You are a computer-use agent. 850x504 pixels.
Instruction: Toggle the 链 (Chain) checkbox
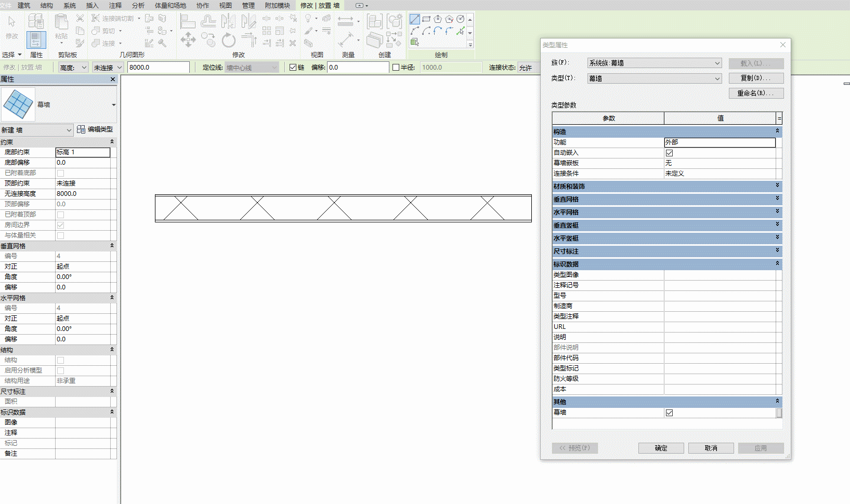coord(293,68)
